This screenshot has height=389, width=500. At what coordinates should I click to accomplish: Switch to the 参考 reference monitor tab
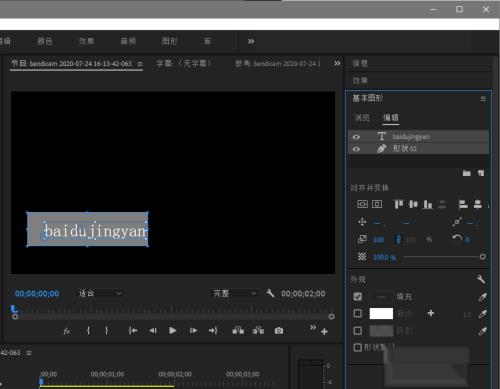pos(278,63)
